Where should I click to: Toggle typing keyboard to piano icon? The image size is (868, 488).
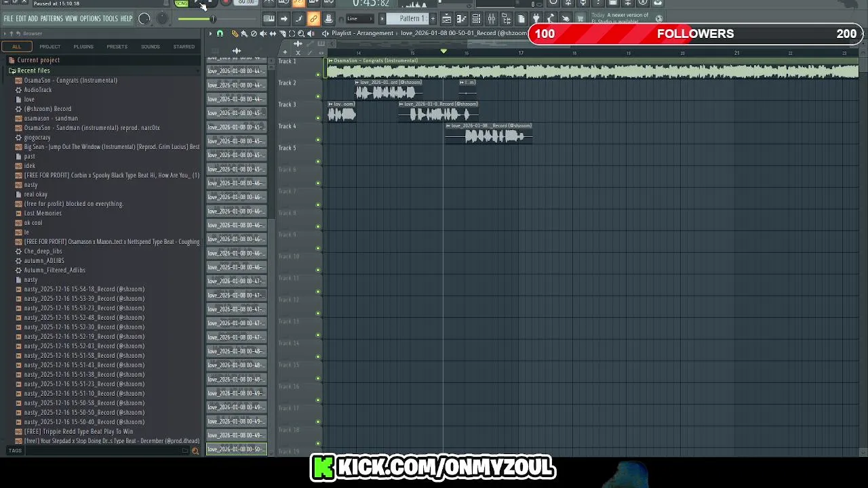click(269, 18)
